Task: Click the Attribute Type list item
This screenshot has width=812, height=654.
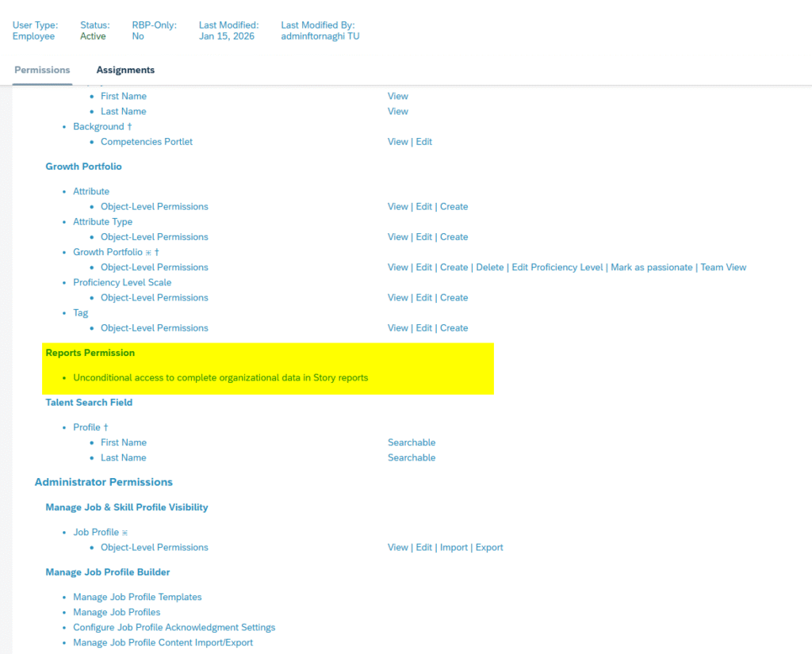Action: [102, 222]
